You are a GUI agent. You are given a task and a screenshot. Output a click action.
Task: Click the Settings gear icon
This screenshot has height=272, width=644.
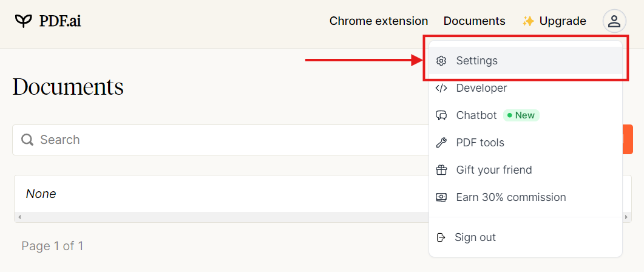(x=442, y=61)
